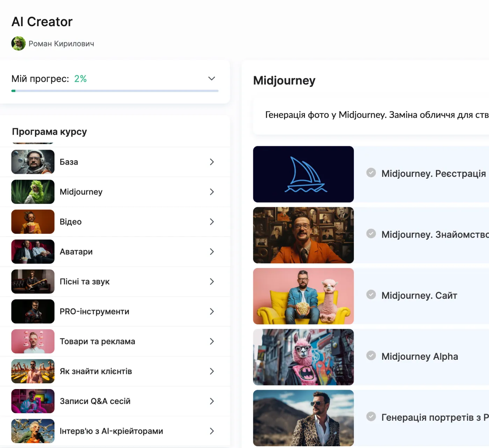Image resolution: width=489 pixels, height=448 pixels.
Task: Expand the Як знайти клієнтів chevron
Action: pos(212,371)
